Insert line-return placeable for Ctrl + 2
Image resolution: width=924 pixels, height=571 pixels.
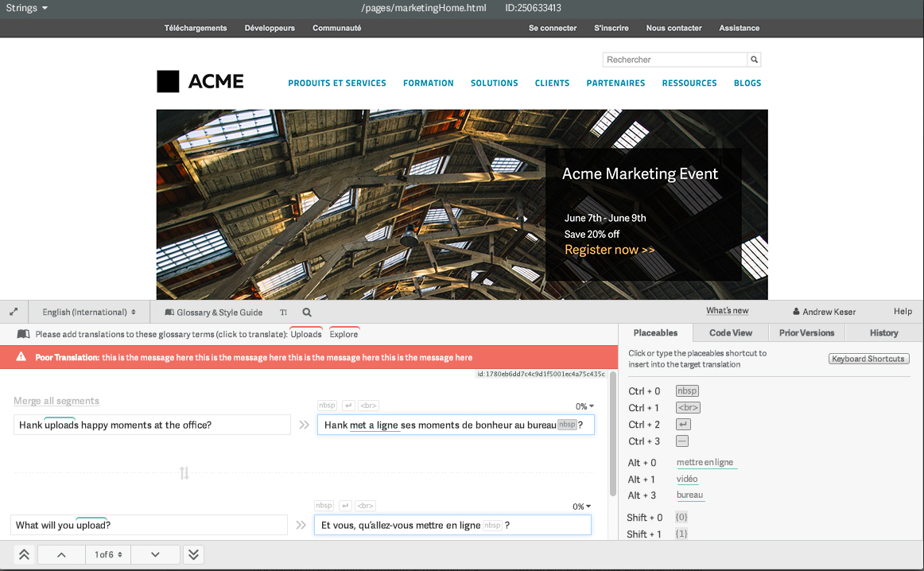(x=683, y=424)
